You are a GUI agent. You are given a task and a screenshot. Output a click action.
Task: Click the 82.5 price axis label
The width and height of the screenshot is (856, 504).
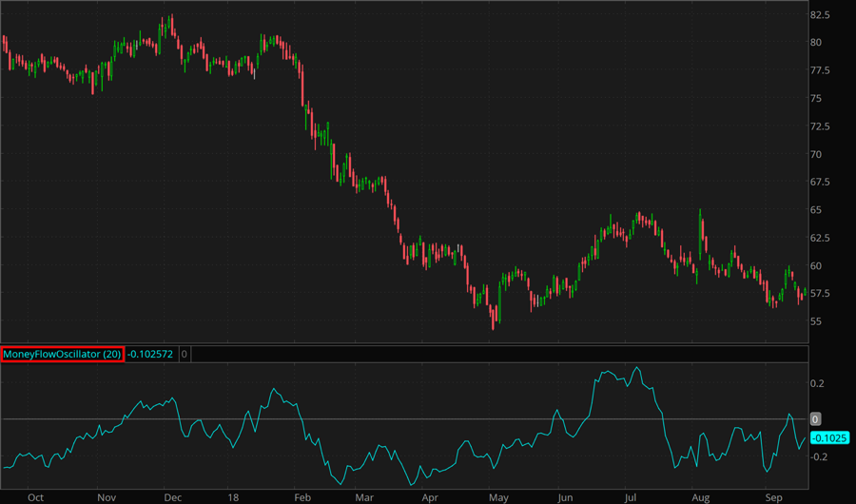821,15
